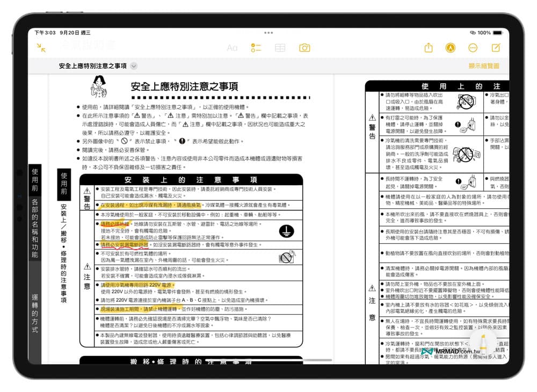
Task: Tap the underlined text 請務必安裝漏電斷路器
Action: tap(125, 245)
